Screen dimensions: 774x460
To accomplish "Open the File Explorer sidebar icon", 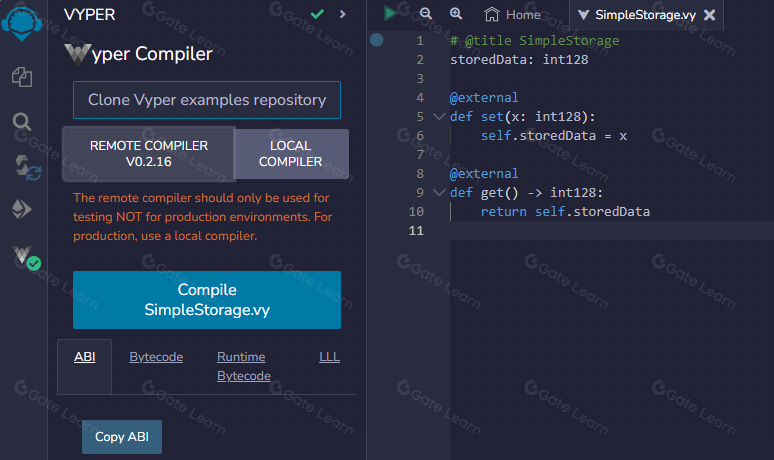I will [x=23, y=77].
